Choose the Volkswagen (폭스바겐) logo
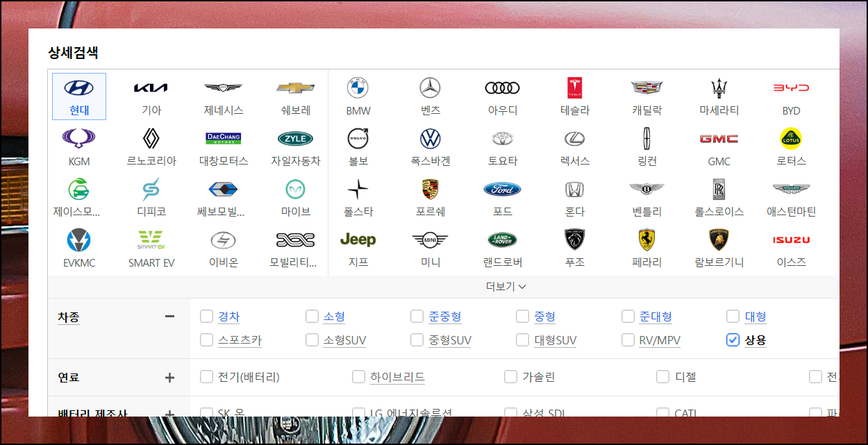The height and width of the screenshot is (445, 868). [431, 138]
